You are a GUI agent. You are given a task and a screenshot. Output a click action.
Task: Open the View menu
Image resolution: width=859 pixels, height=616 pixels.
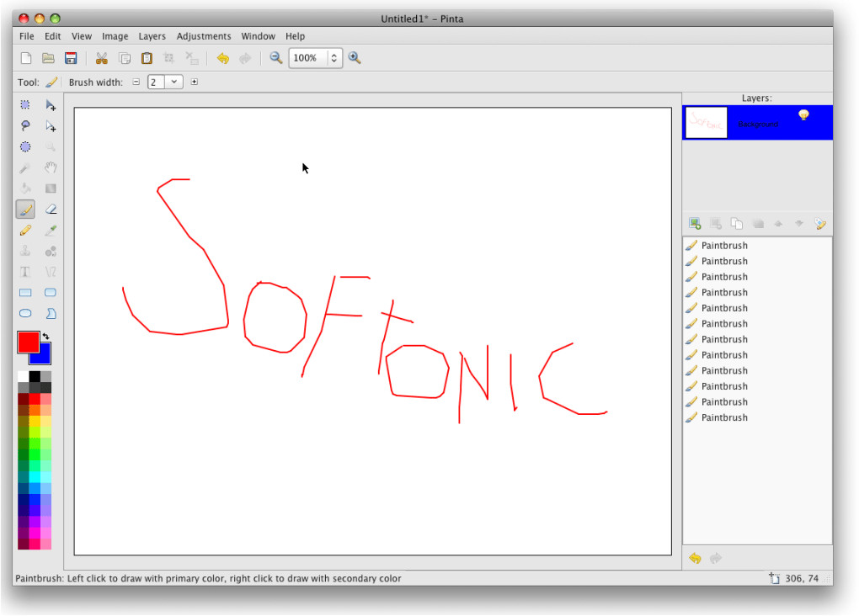(x=81, y=36)
